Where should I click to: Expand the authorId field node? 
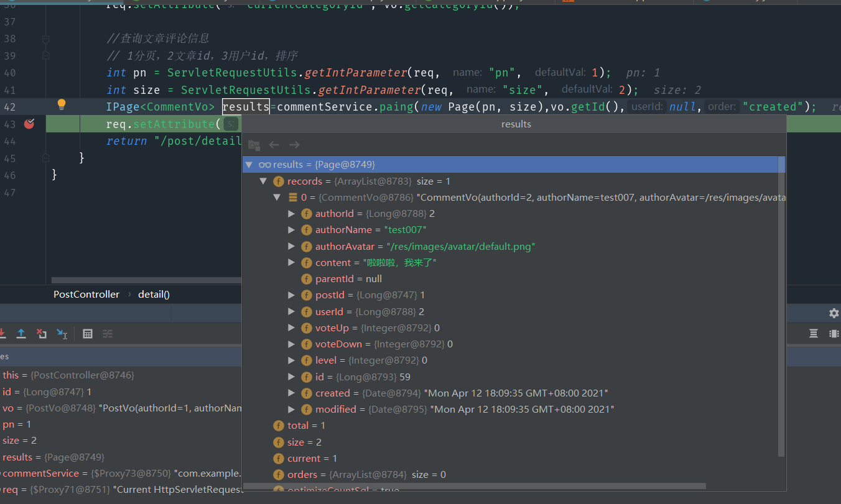tap(291, 214)
